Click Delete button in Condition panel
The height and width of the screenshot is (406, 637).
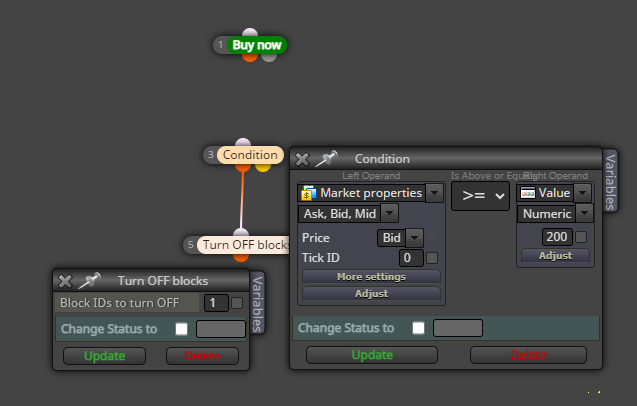coord(528,355)
